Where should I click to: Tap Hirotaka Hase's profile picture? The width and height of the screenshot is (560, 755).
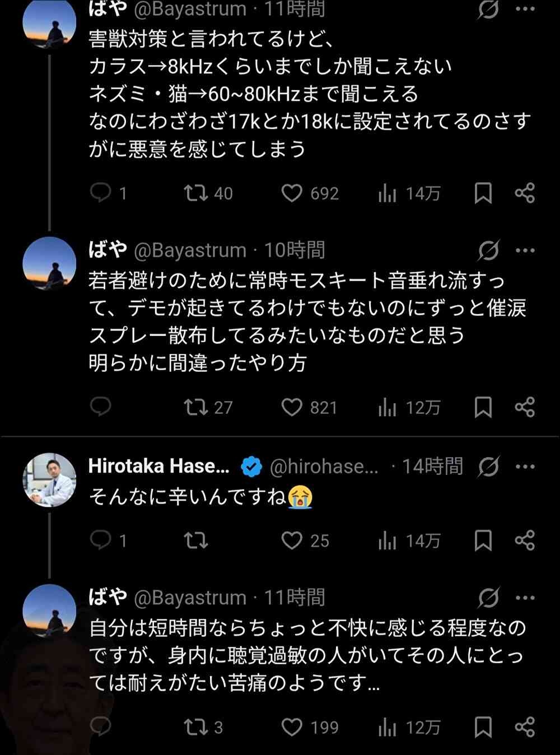click(49, 480)
